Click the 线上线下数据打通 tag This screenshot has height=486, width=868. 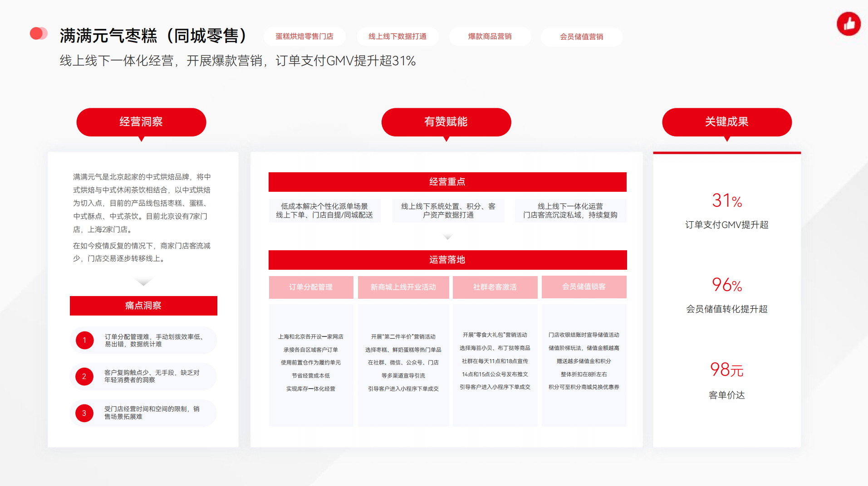point(397,36)
